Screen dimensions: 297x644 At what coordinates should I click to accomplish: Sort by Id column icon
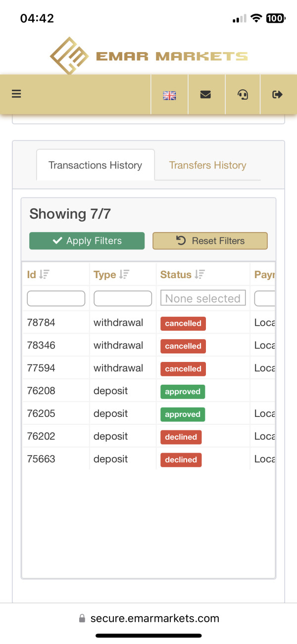tap(44, 274)
